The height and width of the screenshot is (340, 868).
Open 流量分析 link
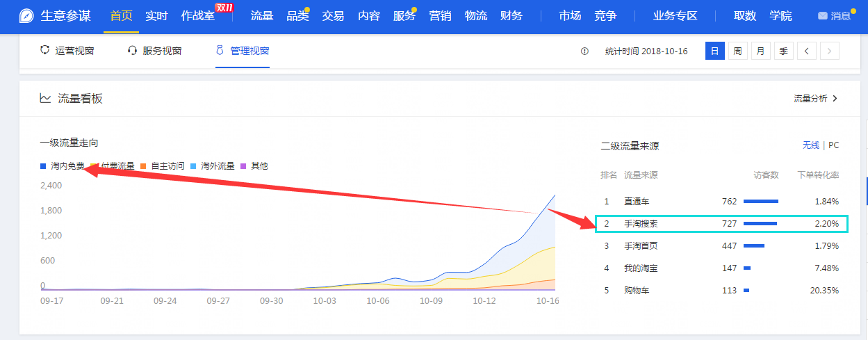tap(810, 99)
